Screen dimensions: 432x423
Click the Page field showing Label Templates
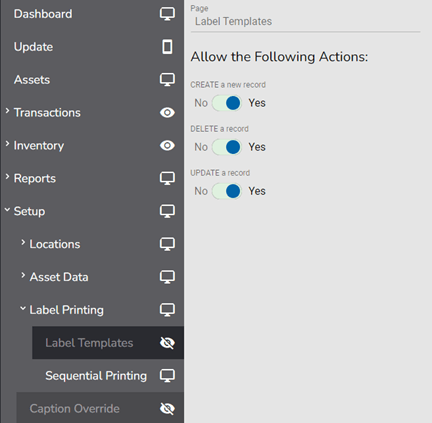tap(305, 21)
